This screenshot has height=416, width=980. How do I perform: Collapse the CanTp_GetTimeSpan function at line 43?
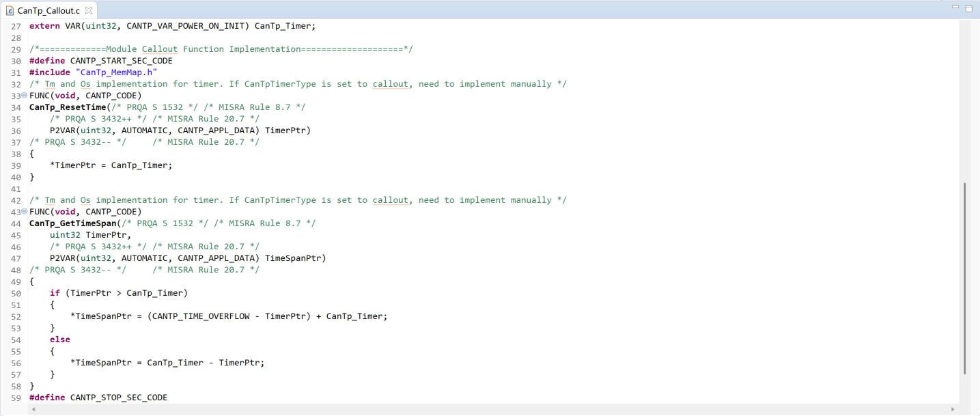(x=25, y=212)
